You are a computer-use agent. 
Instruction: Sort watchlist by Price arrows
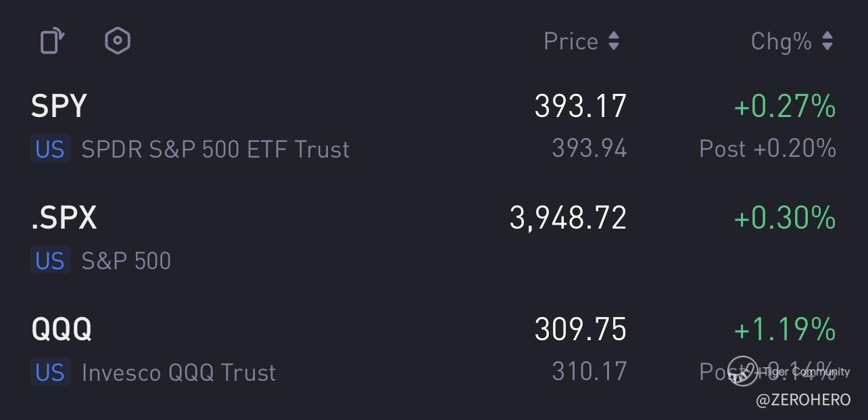(614, 42)
